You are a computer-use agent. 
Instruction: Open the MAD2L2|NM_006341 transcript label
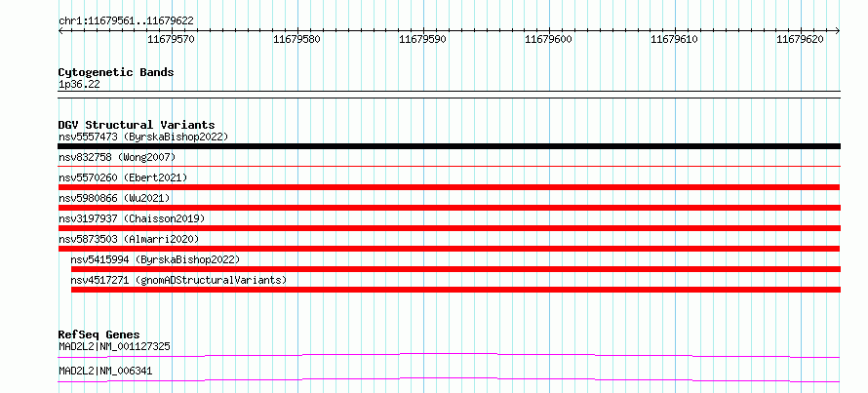[105, 372]
